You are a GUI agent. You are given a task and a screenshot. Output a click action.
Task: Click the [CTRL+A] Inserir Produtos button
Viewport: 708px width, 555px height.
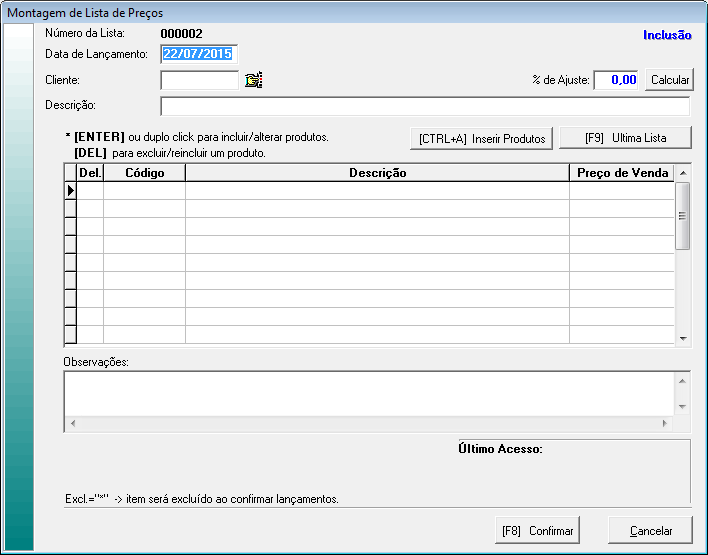click(482, 139)
